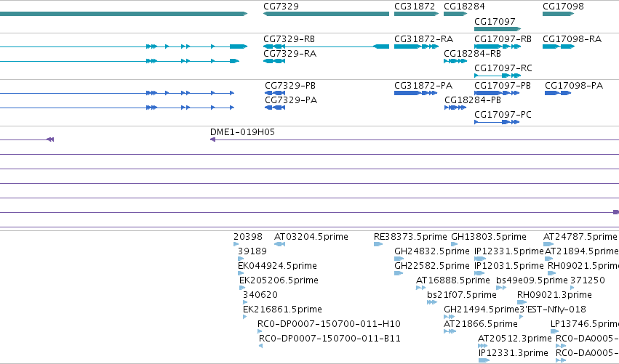Select the EK216861.5prime EST label

tap(282, 310)
